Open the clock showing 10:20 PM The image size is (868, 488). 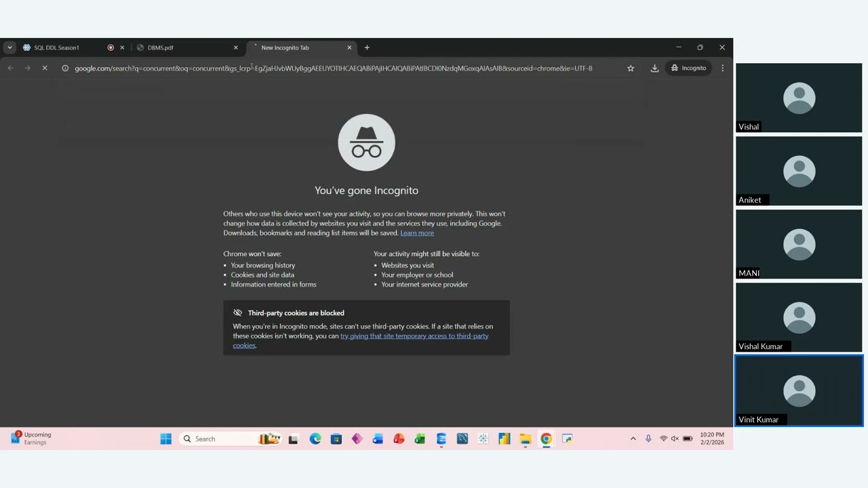coord(711,439)
